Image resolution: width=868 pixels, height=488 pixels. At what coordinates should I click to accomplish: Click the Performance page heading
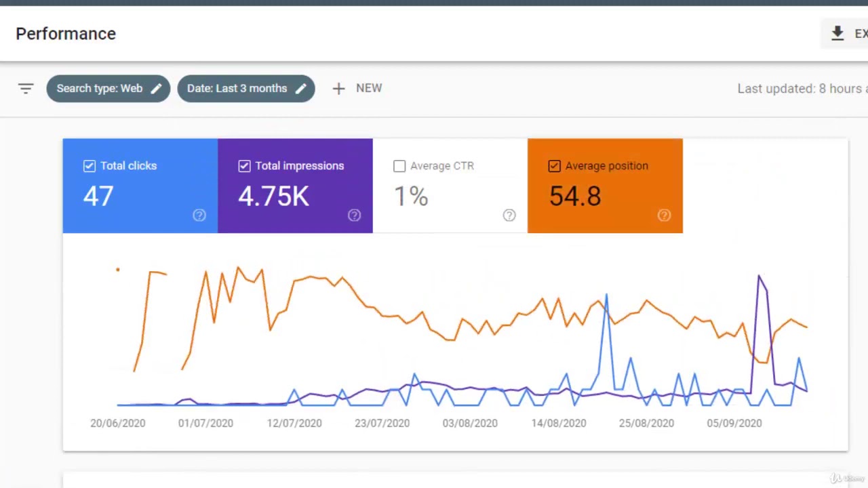[66, 34]
